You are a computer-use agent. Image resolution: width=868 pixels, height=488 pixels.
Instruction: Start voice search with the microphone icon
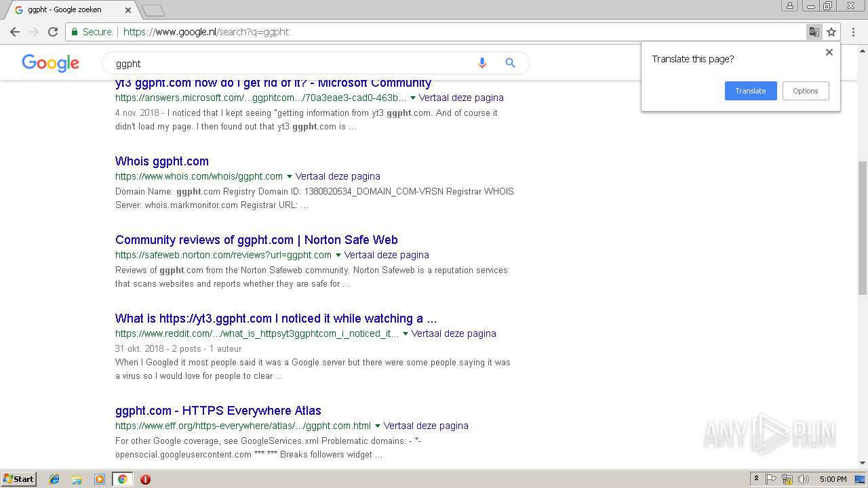point(482,63)
